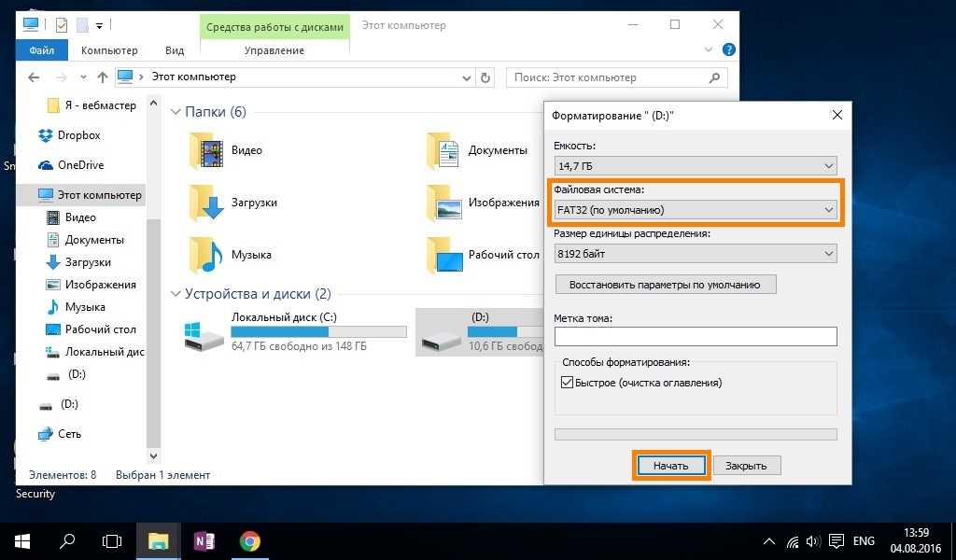
Task: Open Google Chrome from the taskbar
Action: [x=249, y=540]
